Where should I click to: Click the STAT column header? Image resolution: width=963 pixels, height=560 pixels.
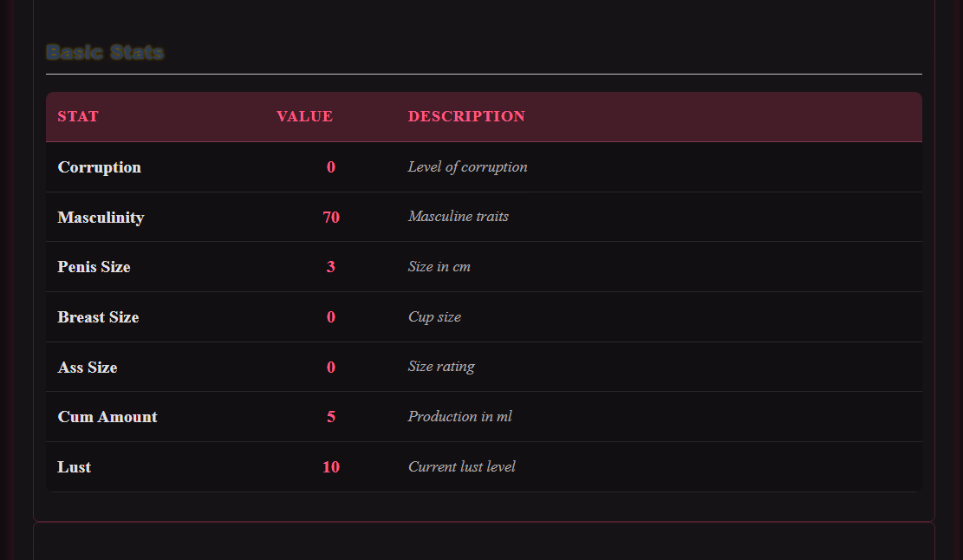point(78,117)
